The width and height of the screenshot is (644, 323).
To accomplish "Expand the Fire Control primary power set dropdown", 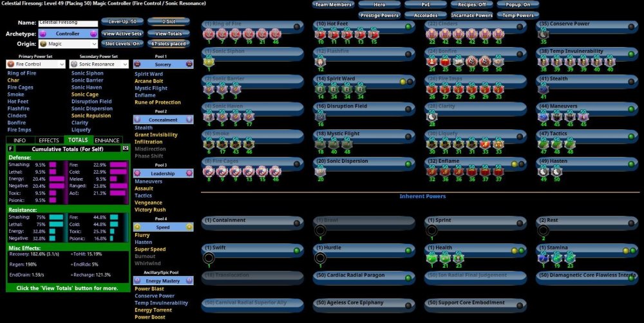I will [35, 64].
